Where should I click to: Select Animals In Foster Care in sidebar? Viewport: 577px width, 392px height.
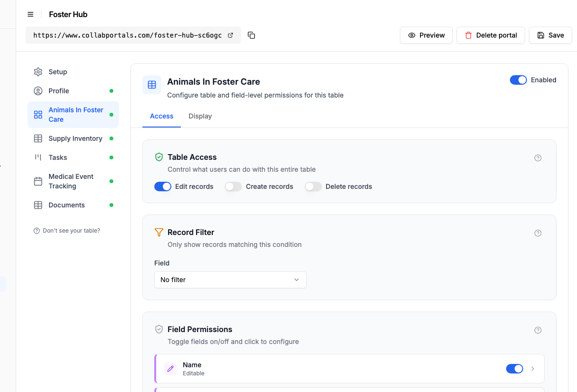(73, 115)
